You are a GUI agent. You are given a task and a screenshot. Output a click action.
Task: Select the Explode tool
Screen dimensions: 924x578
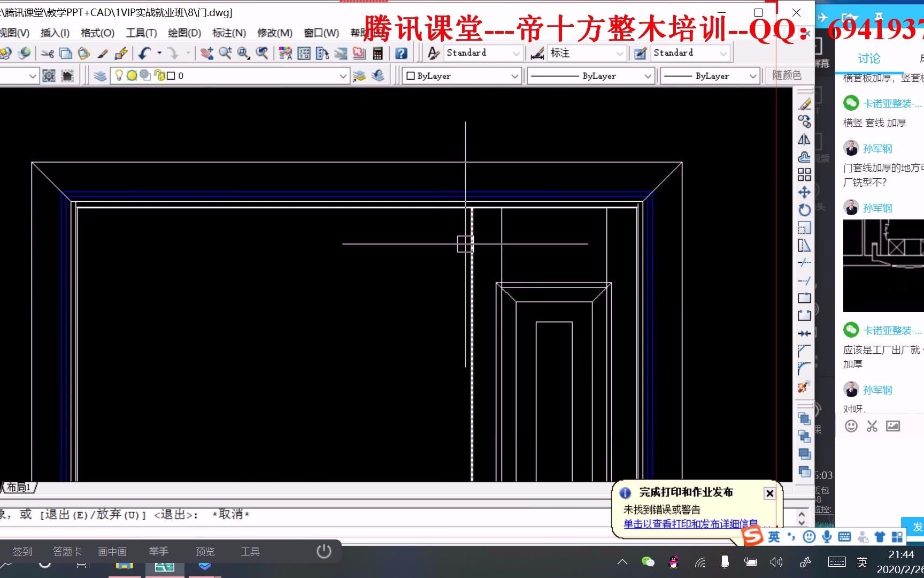click(804, 386)
